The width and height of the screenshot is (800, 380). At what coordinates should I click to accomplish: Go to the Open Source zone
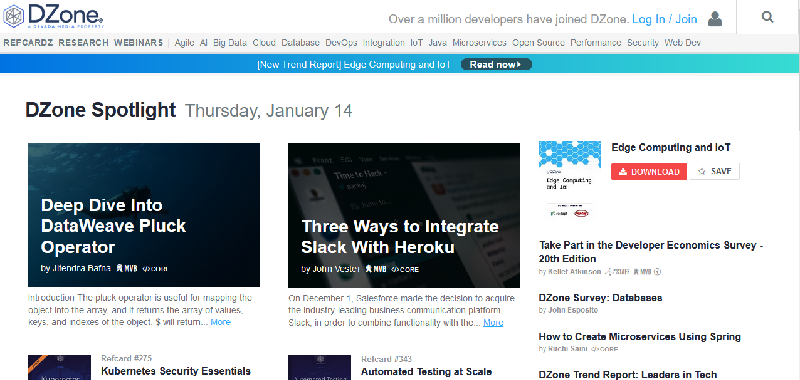coord(538,43)
